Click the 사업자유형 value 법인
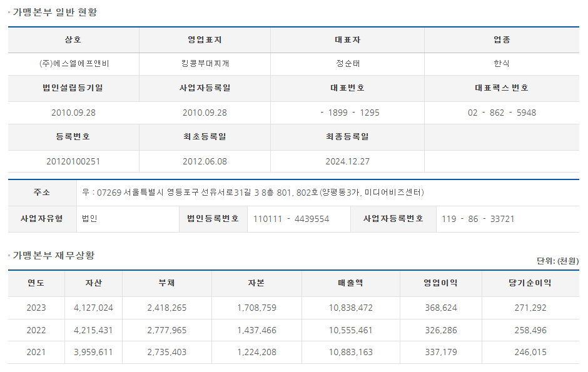The height and width of the screenshot is (372, 588). coord(89,218)
